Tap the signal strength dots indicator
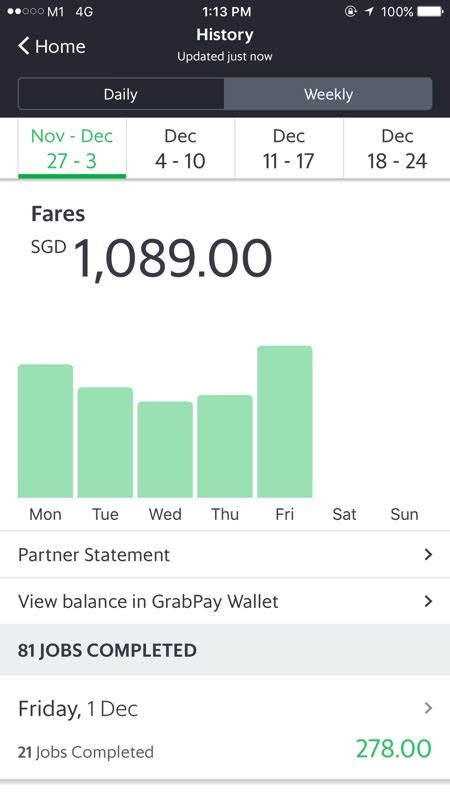The image size is (450, 800). (x=26, y=11)
